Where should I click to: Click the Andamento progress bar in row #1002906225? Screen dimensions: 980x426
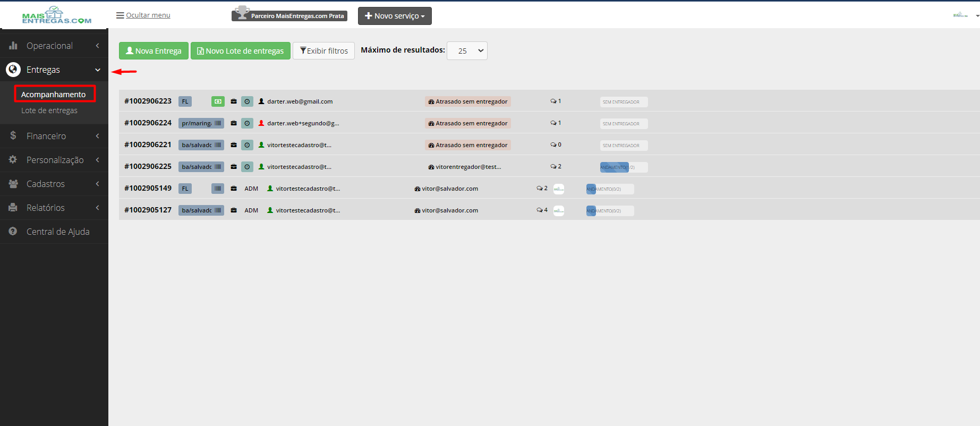624,167
